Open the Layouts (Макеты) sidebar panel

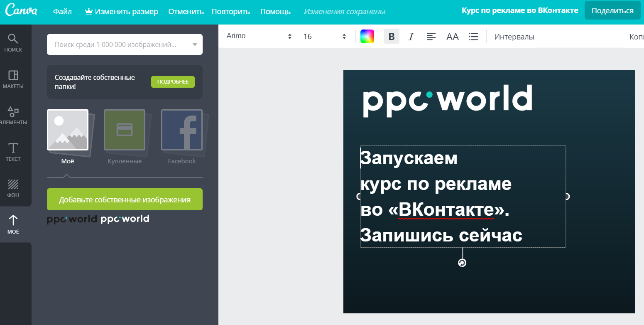[x=13, y=79]
